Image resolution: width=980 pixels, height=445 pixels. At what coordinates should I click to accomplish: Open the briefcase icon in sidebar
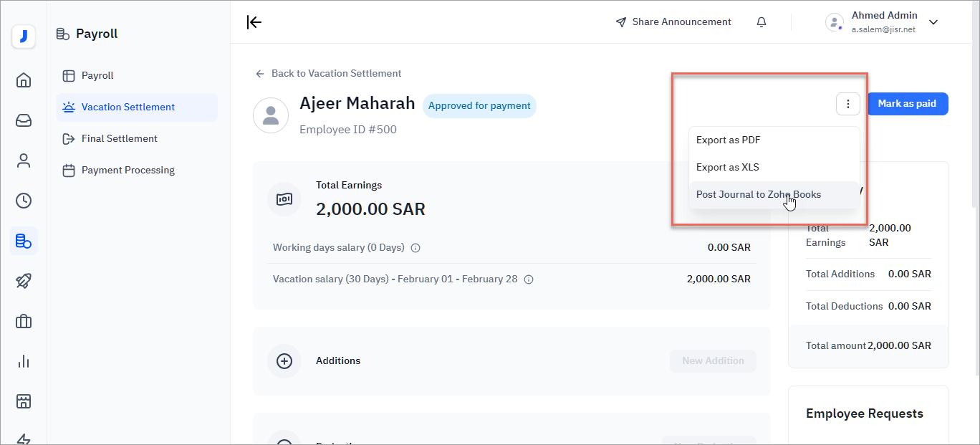pyautogui.click(x=24, y=321)
